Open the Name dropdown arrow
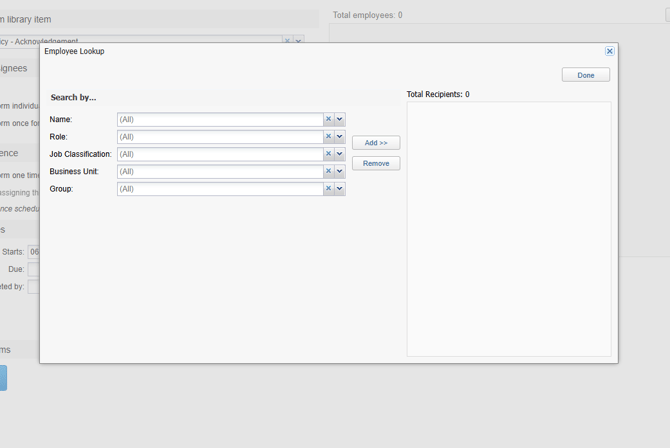Viewport: 670px width, 448px height. click(340, 119)
